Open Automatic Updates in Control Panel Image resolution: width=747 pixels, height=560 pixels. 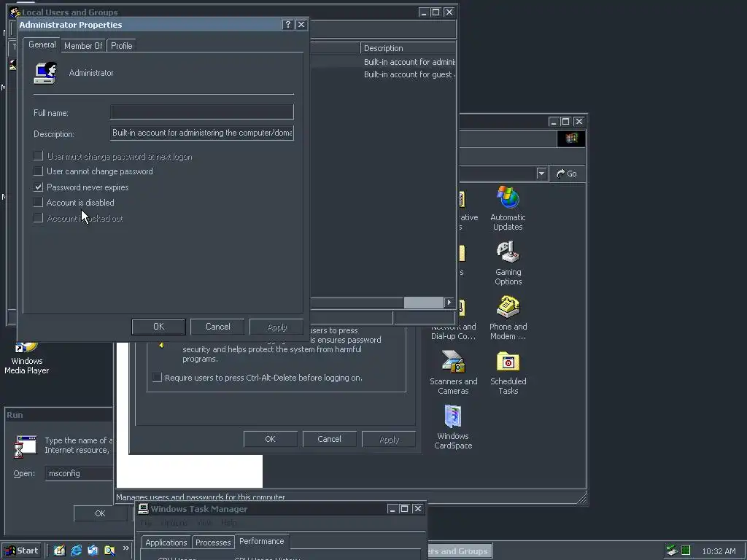508,208
